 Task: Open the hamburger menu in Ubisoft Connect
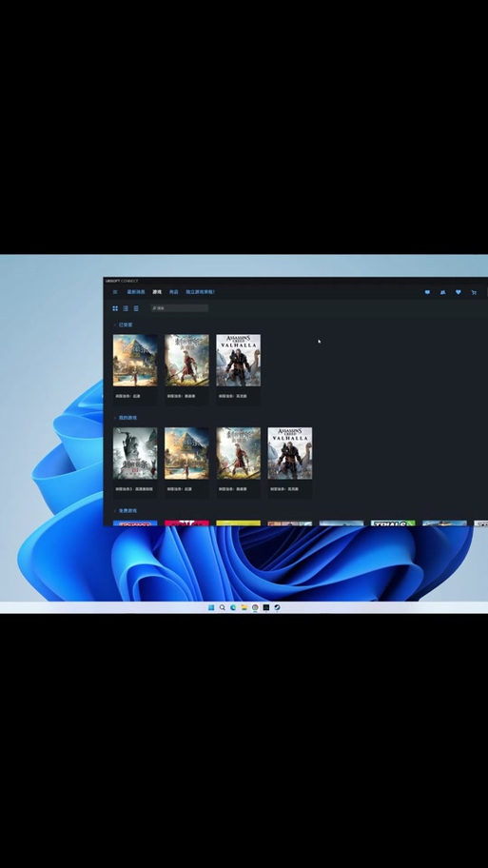pyautogui.click(x=115, y=292)
